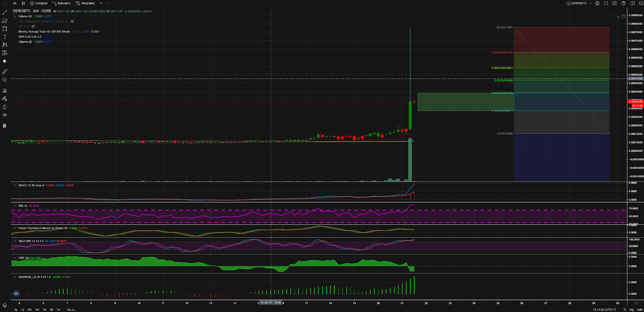Open the 4h interval selector
Screen dimensions: 644x312
click(15, 3)
